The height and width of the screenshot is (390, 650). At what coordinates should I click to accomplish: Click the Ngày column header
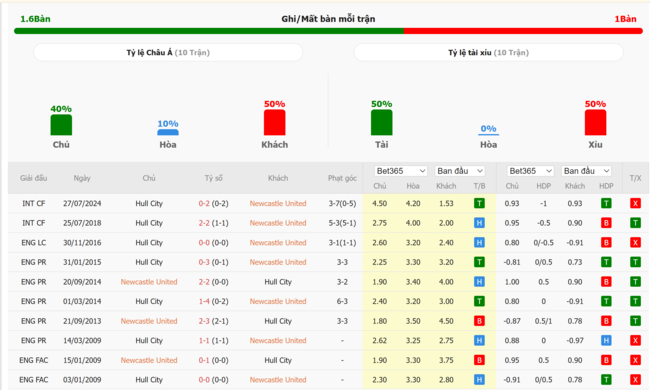(82, 178)
